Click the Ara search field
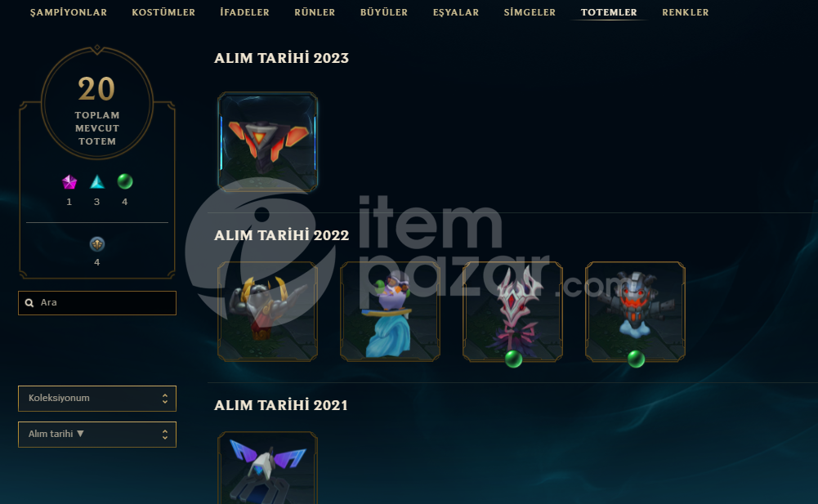This screenshot has height=504, width=818. point(97,303)
